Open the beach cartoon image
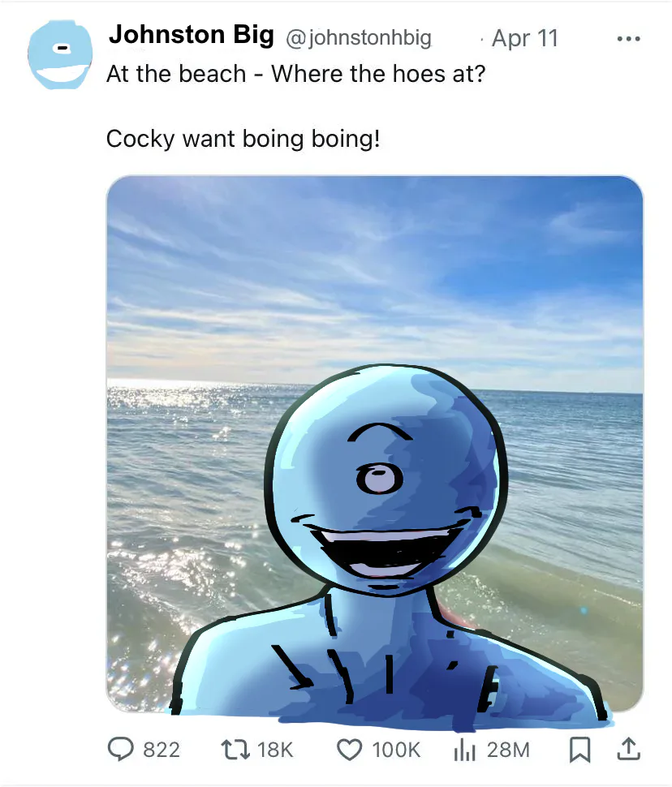 [375, 444]
